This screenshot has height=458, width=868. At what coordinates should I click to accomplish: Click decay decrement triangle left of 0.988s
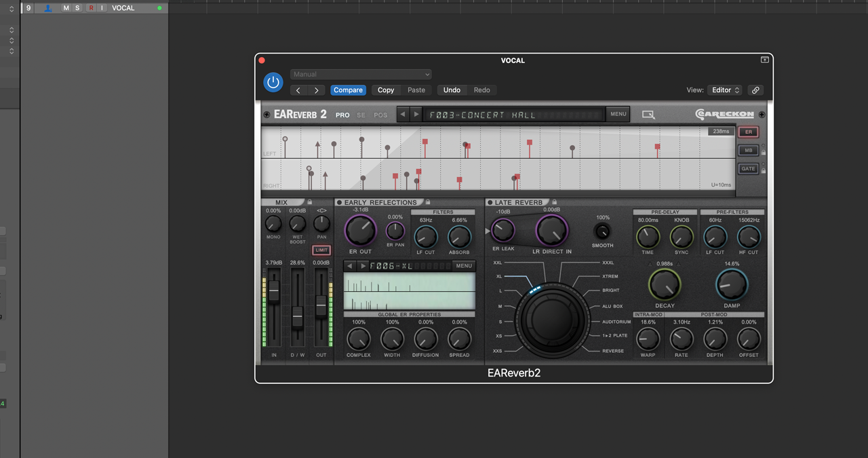pyautogui.click(x=652, y=263)
